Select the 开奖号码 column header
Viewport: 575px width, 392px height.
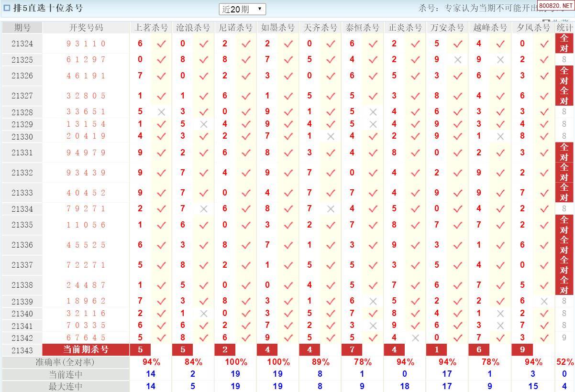click(x=86, y=28)
